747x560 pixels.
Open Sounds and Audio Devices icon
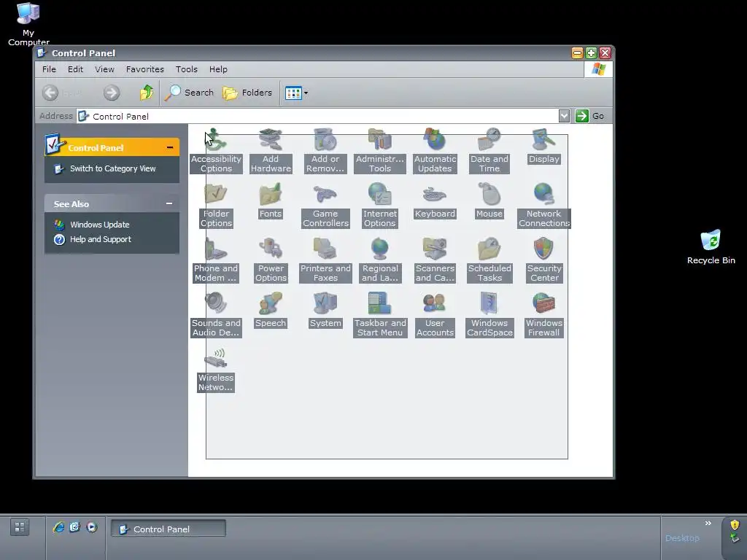coord(216,315)
